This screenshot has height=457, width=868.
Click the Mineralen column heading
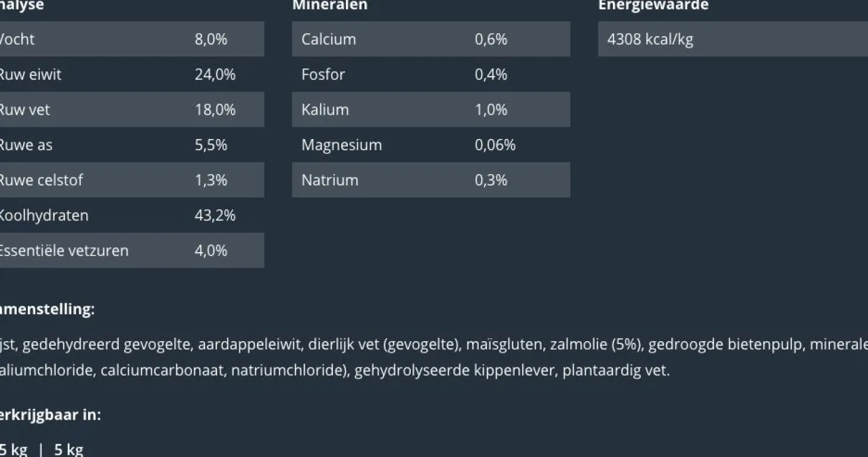329,5
